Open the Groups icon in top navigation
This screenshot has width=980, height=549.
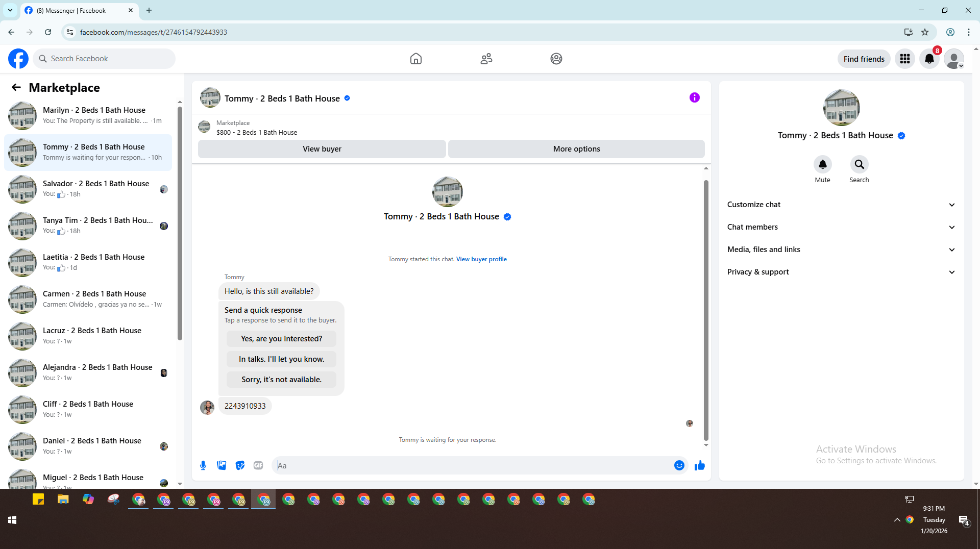pyautogui.click(x=556, y=59)
